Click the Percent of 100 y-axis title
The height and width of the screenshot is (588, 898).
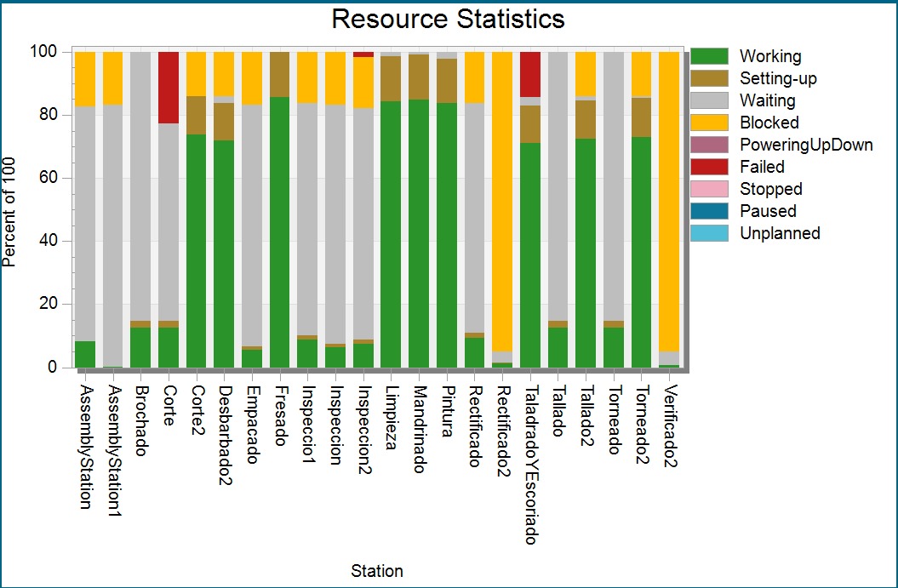coord(10,209)
